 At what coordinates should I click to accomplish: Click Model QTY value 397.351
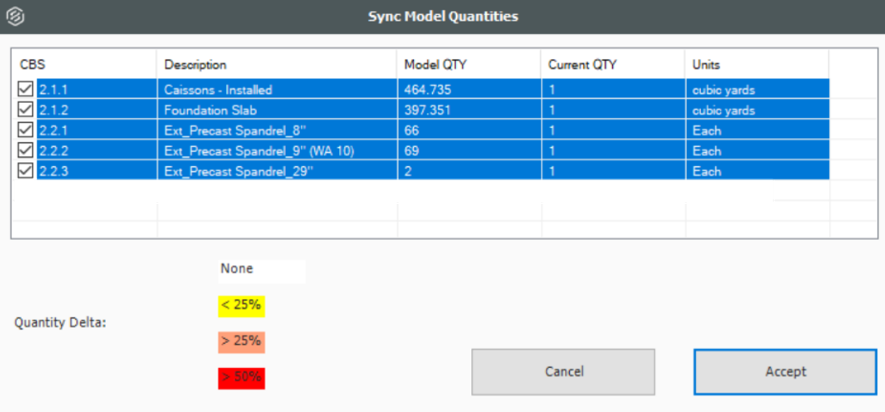click(427, 110)
